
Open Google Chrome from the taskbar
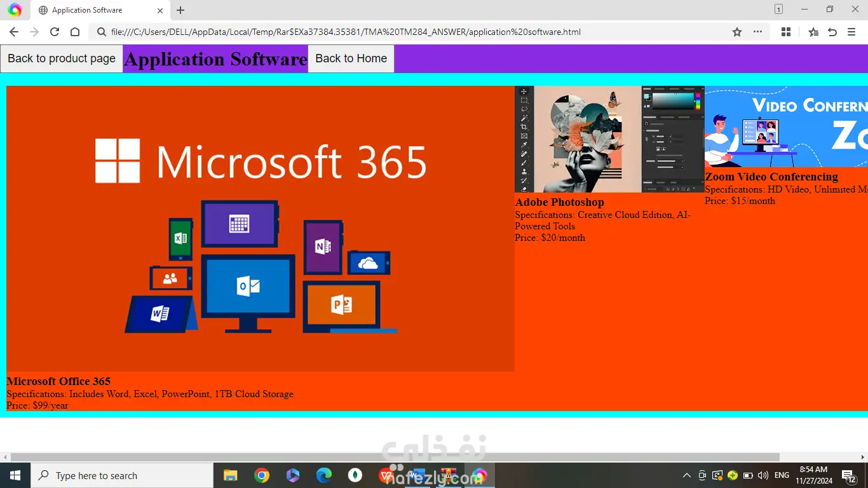262,475
